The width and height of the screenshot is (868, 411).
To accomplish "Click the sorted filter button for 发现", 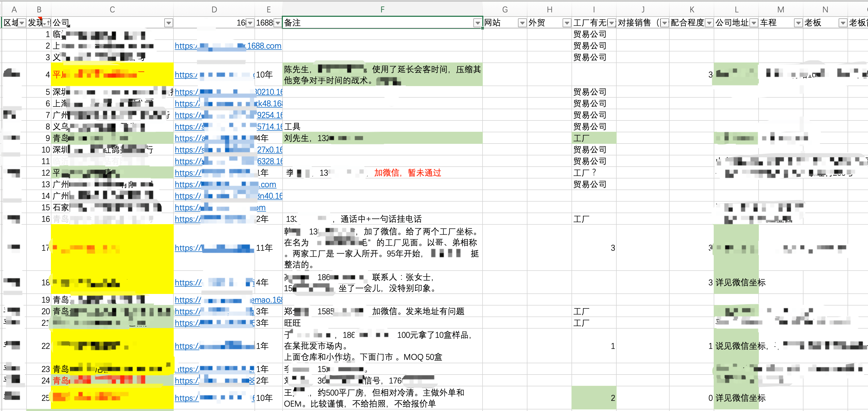I will pyautogui.click(x=46, y=23).
